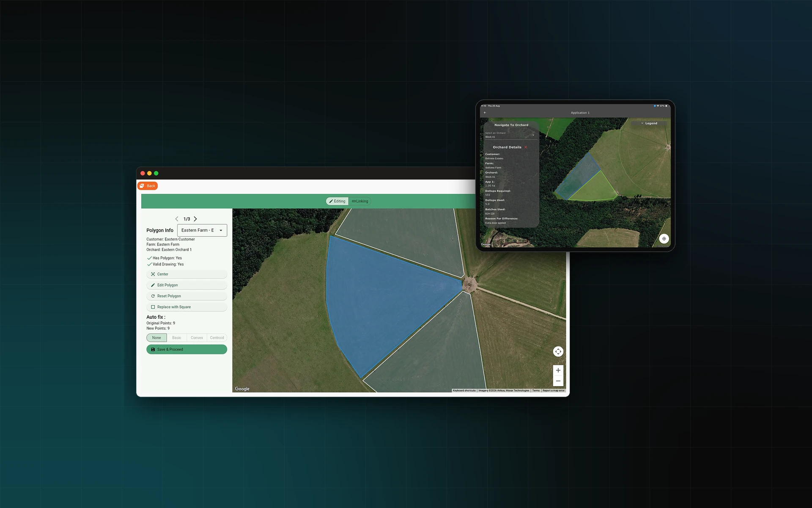
Task: Click the Save & Proceed disk icon
Action: coord(153,350)
